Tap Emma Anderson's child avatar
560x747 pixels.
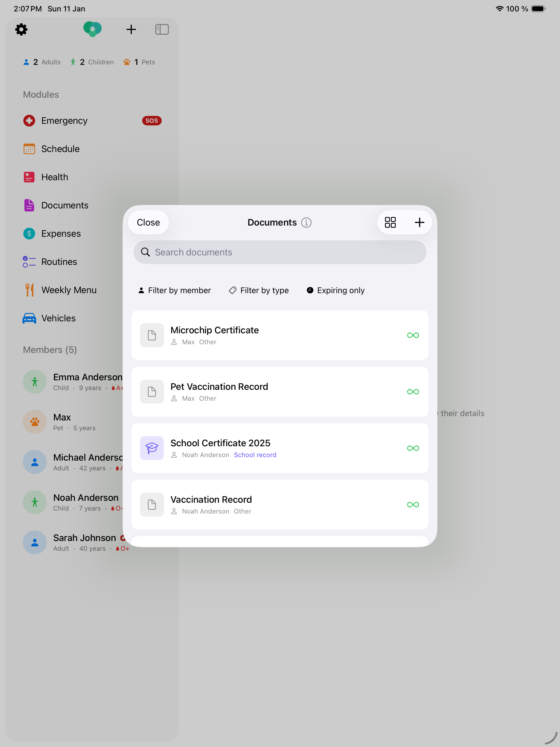(x=34, y=382)
